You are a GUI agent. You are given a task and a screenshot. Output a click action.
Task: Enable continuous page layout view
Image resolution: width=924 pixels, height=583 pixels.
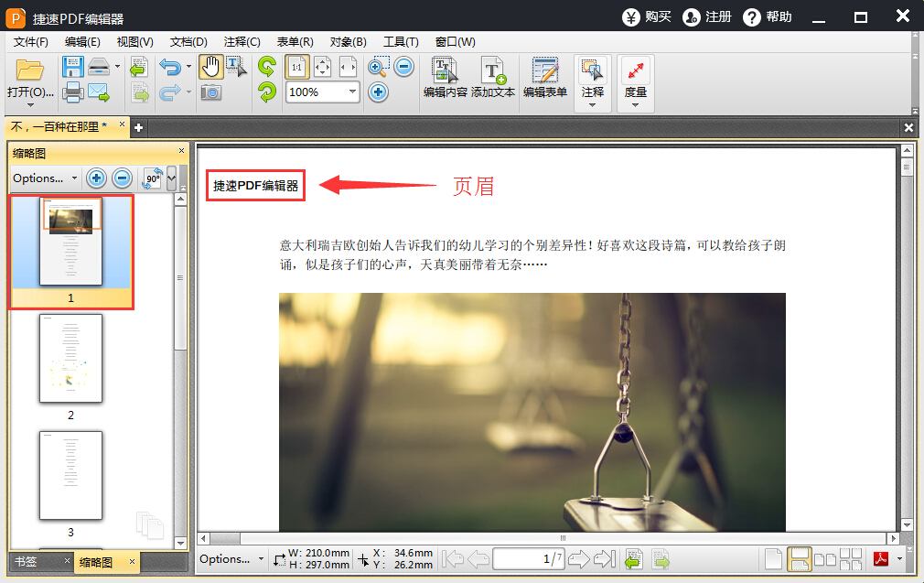pos(799,559)
